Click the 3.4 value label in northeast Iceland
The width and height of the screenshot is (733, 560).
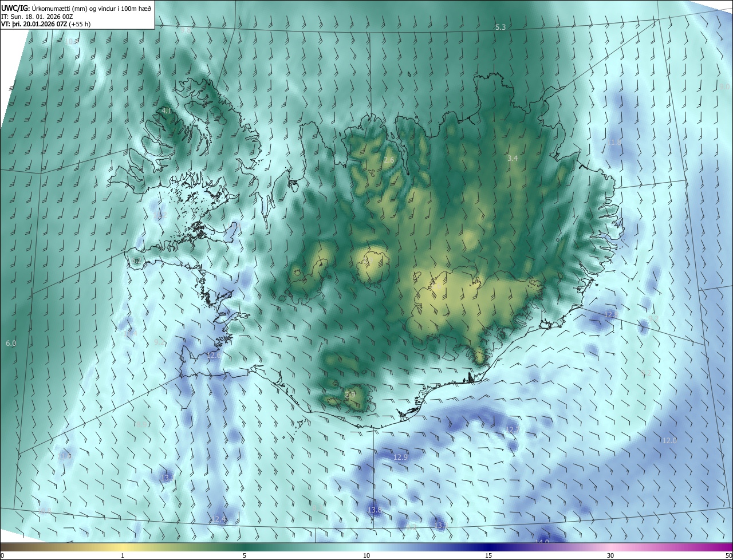[513, 158]
